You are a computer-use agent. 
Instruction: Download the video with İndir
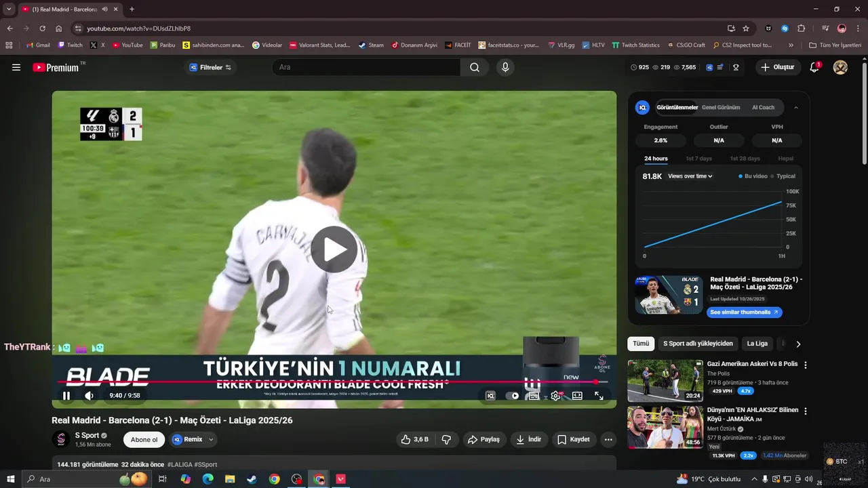click(x=528, y=439)
